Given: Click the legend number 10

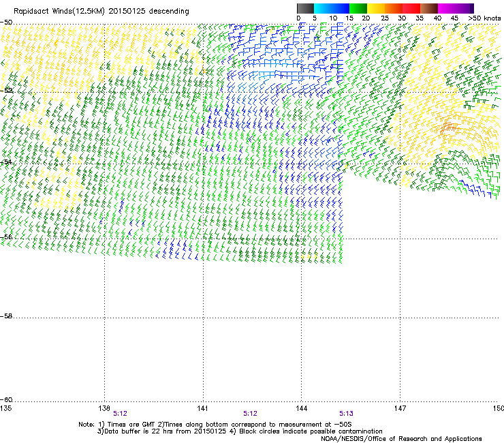Looking at the screenshot, I should pos(333,18).
